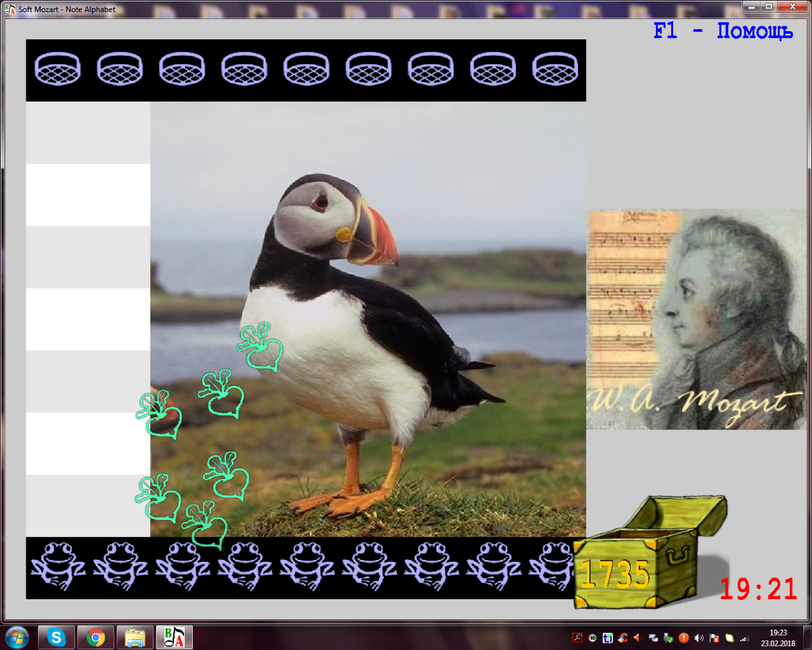Screen dimensions: 812x650
Task: Open the Windows Start menu
Action: point(16,637)
